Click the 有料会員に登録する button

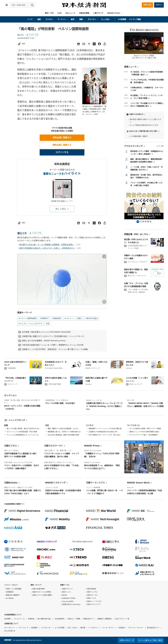coord(62,138)
